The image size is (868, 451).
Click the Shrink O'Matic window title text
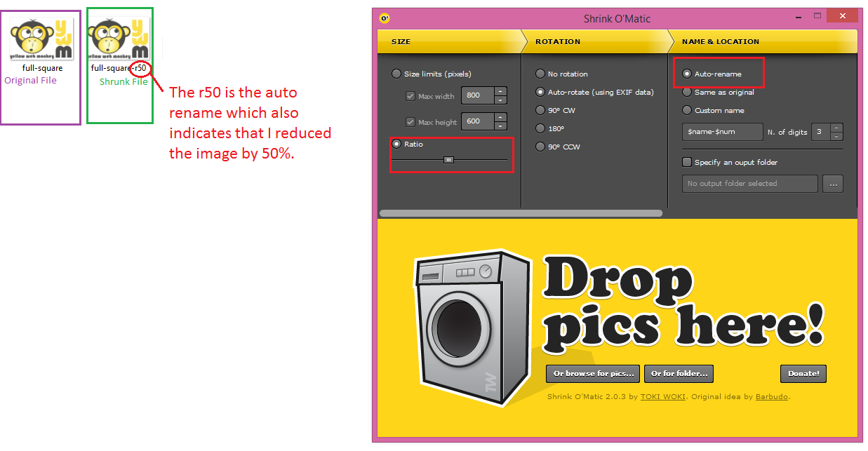(617, 19)
